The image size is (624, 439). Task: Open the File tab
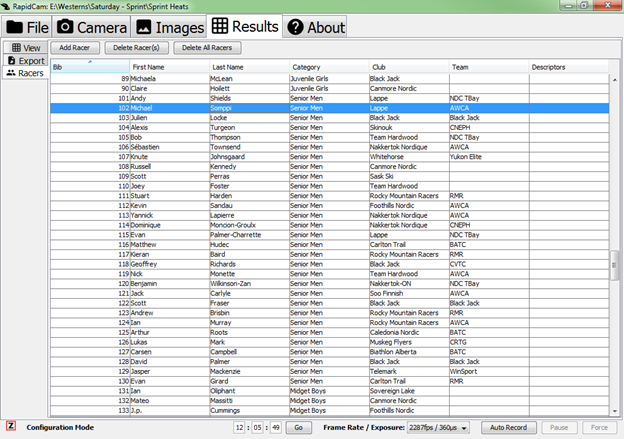tap(27, 27)
